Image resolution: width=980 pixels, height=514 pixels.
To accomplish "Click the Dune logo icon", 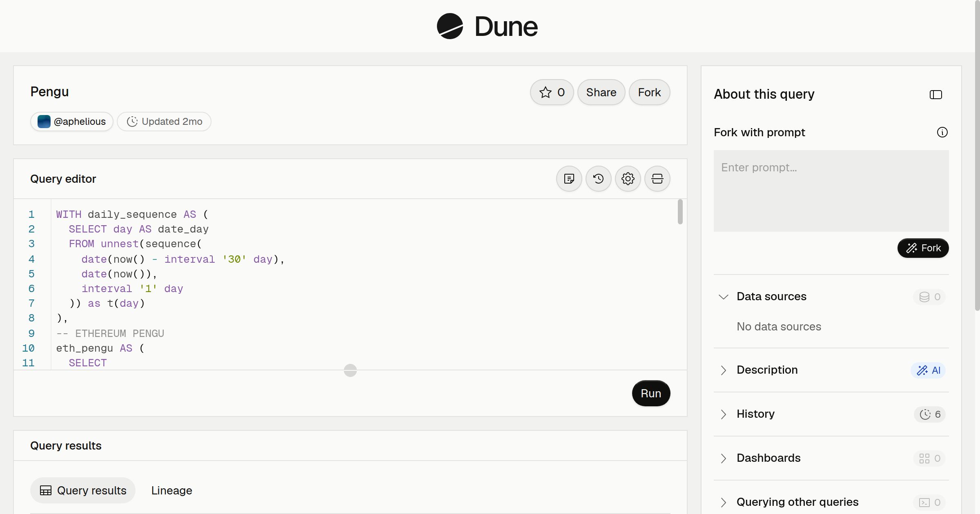I will click(450, 26).
